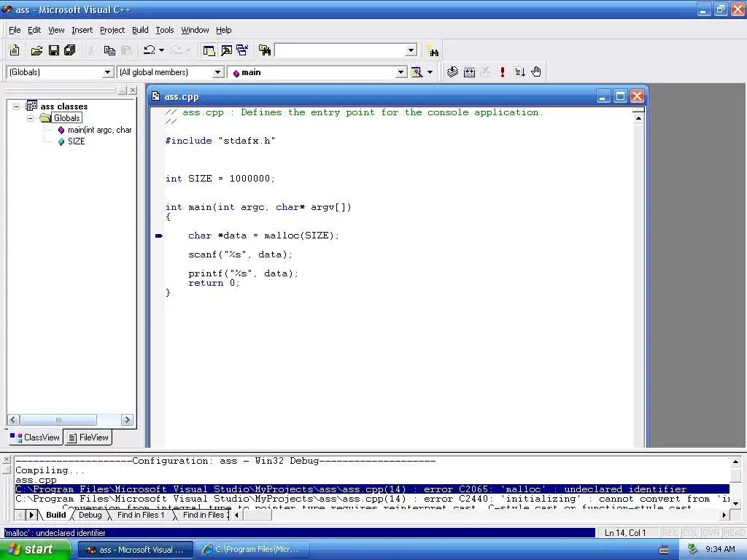This screenshot has width=747, height=560.
Task: Open the Build menu
Action: (x=140, y=30)
